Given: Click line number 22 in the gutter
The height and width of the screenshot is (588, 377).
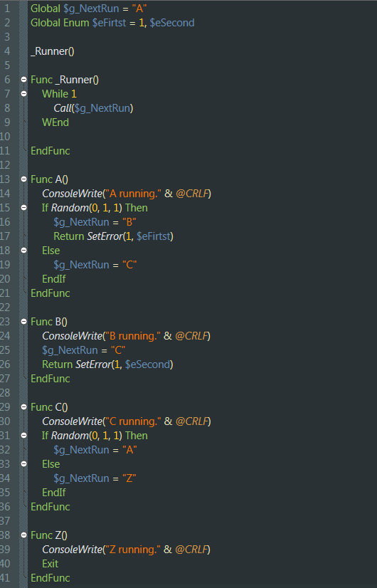Looking at the screenshot, I should [5, 308].
